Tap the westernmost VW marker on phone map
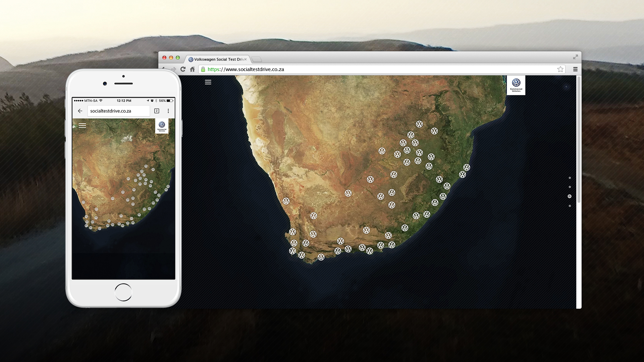This screenshot has height=362, width=644. pyautogui.click(x=84, y=202)
